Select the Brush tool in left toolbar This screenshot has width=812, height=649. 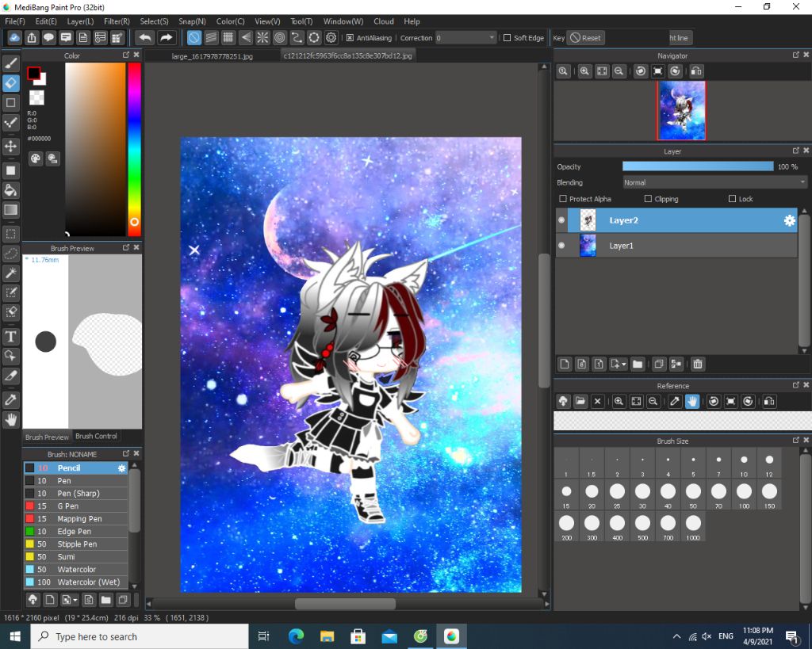pos(11,63)
